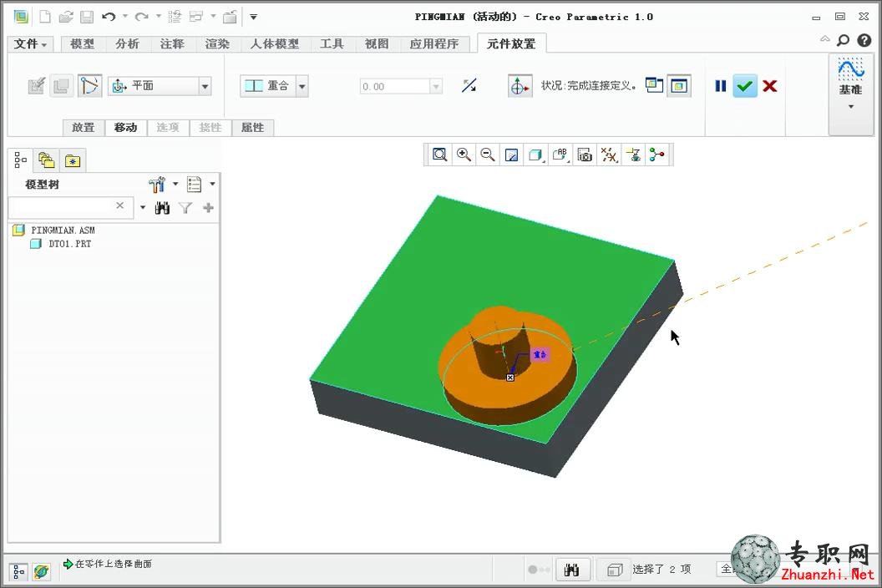Open a file via the folder icon
This screenshot has height=588, width=882.
coord(66,17)
